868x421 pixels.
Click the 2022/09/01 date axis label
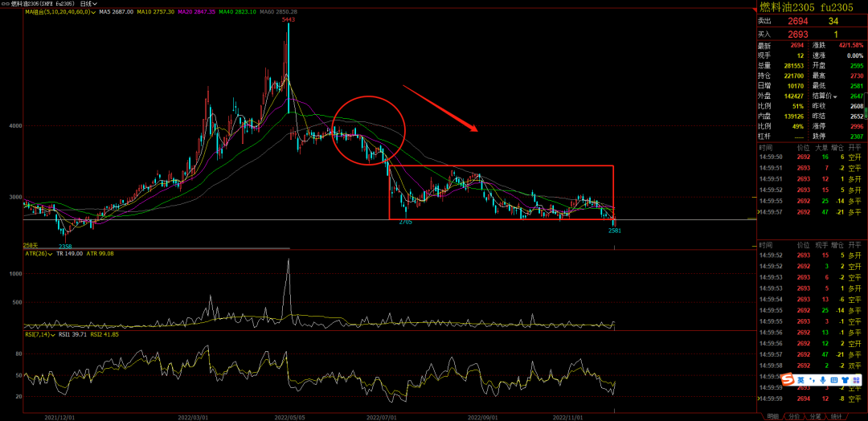[483, 417]
